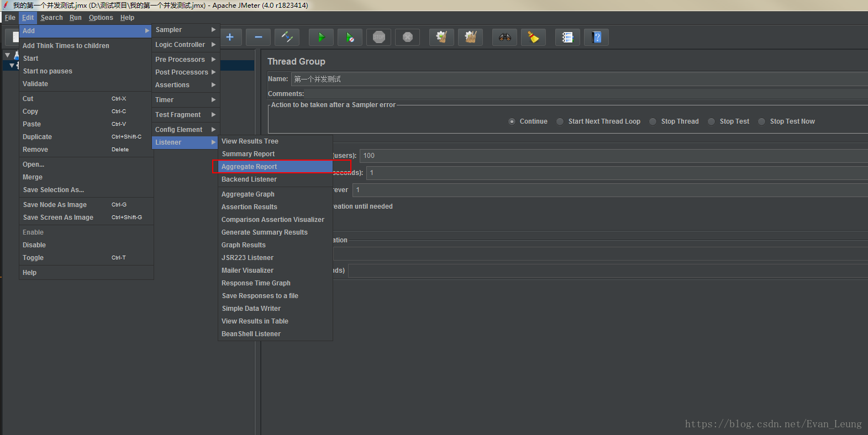The image size is (868, 435).
Task: Open Help with the question mark icon
Action: point(596,37)
